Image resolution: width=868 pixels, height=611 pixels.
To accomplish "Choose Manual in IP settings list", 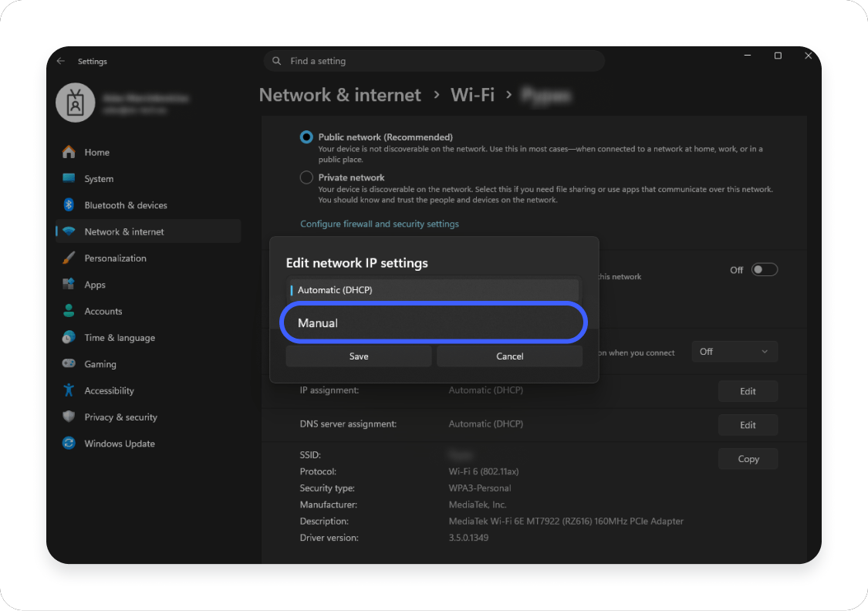I will [434, 322].
